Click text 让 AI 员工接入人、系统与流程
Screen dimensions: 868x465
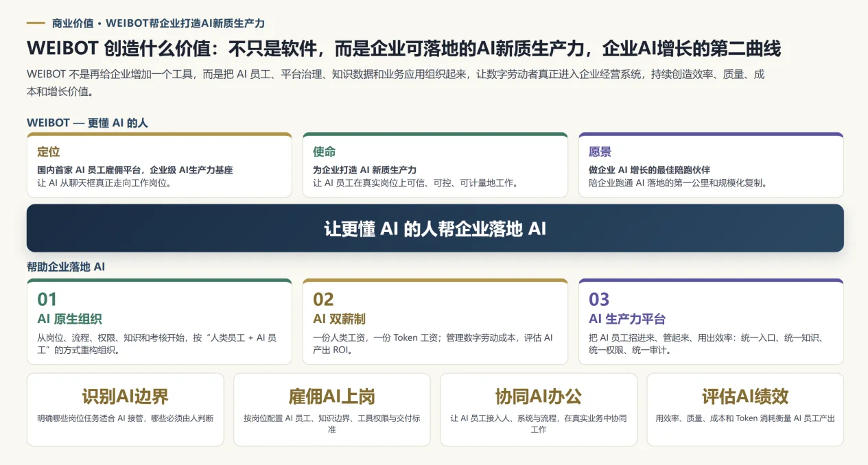(539, 423)
